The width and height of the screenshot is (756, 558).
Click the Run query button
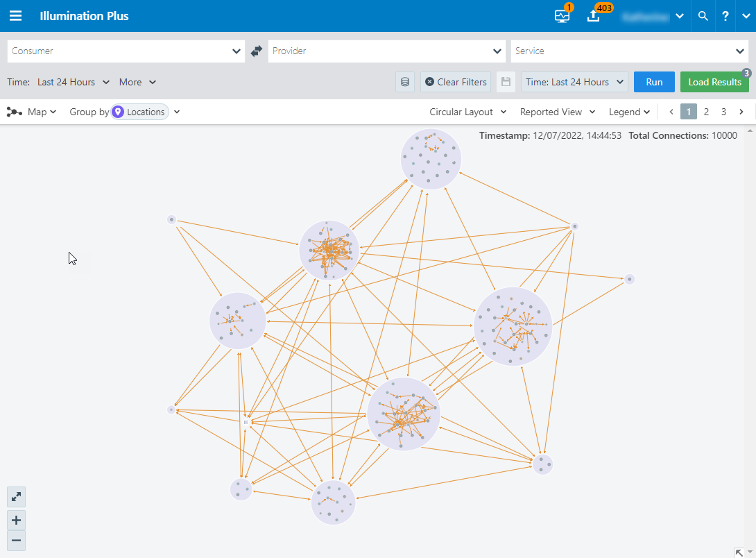pyautogui.click(x=653, y=81)
